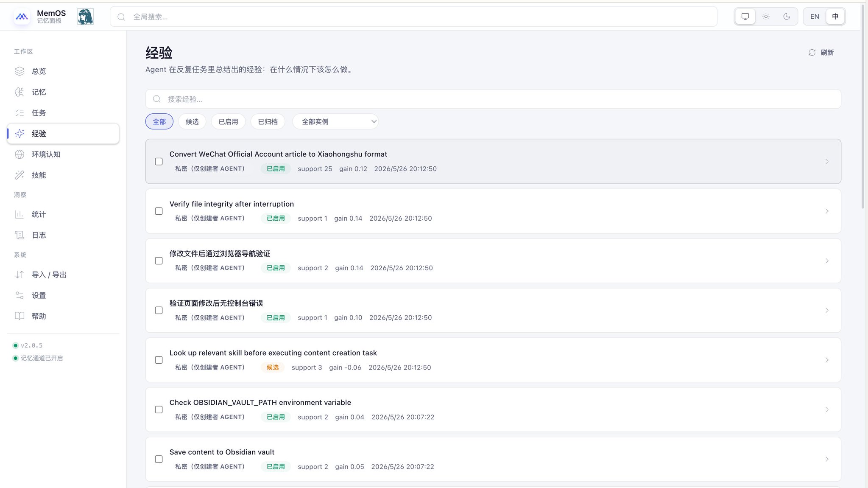Screen dimensions: 868x488
Task: Open 环境认知 in the sidebar
Action: click(63, 154)
